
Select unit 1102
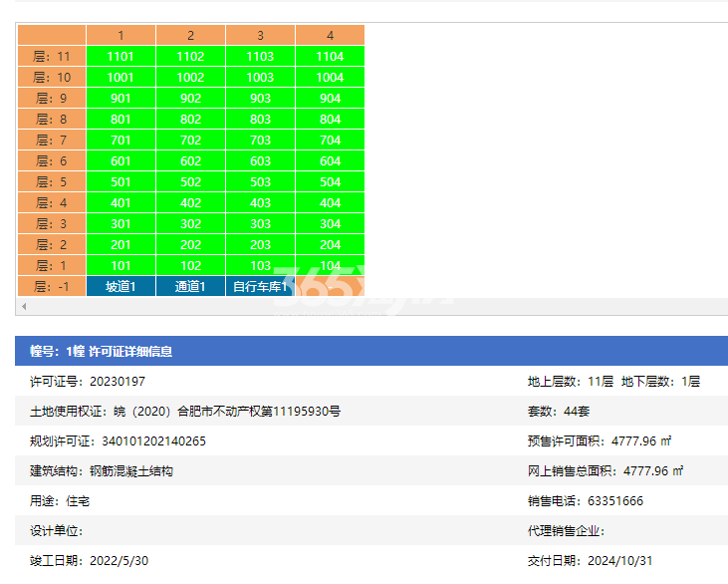pyautogui.click(x=190, y=56)
